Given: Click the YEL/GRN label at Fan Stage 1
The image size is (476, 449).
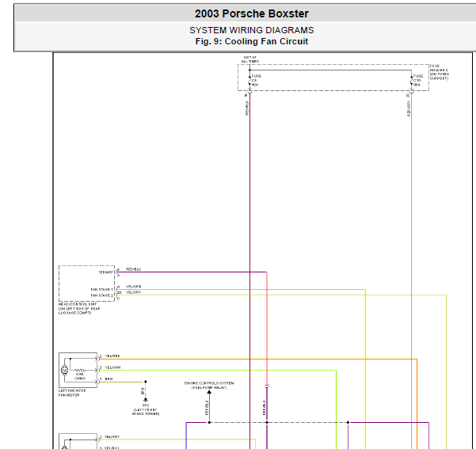Looking at the screenshot, I should pyautogui.click(x=133, y=287).
